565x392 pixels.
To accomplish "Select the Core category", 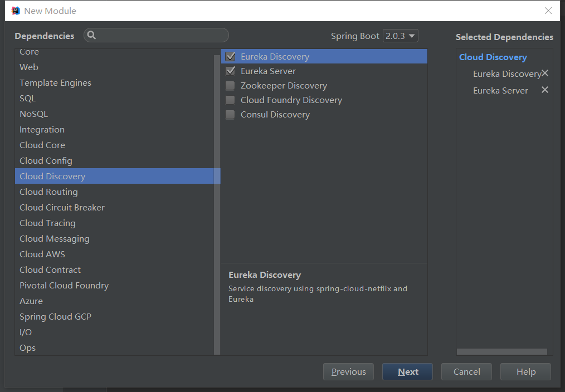I will [x=114, y=52].
